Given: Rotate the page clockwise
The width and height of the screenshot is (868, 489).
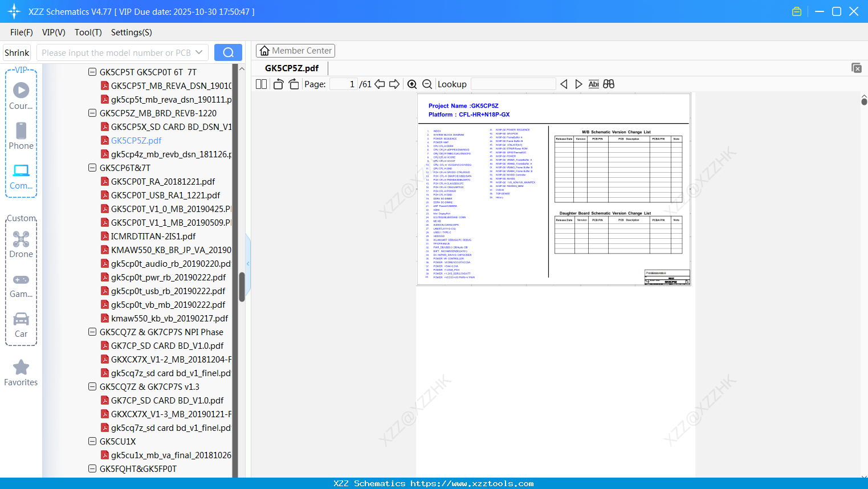Looking at the screenshot, I should (294, 84).
